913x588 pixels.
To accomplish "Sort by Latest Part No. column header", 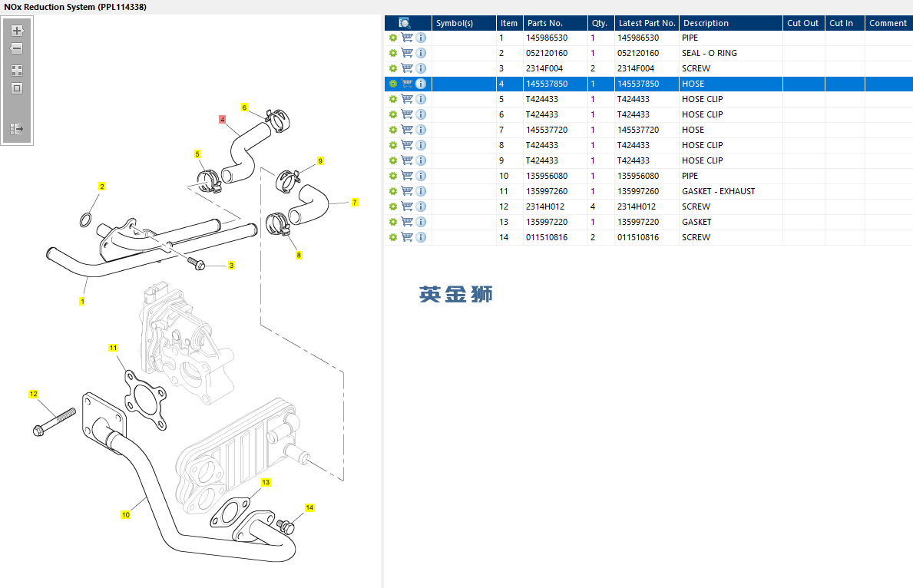I will pyautogui.click(x=647, y=23).
